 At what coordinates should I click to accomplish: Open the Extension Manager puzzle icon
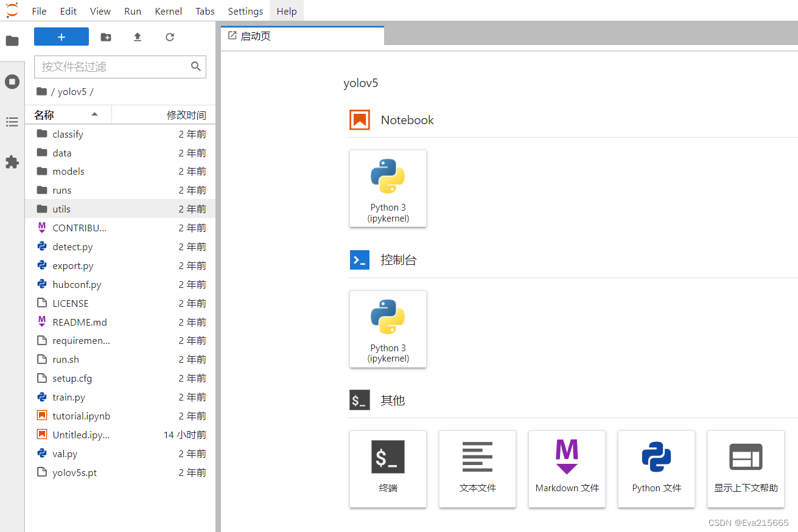point(12,162)
